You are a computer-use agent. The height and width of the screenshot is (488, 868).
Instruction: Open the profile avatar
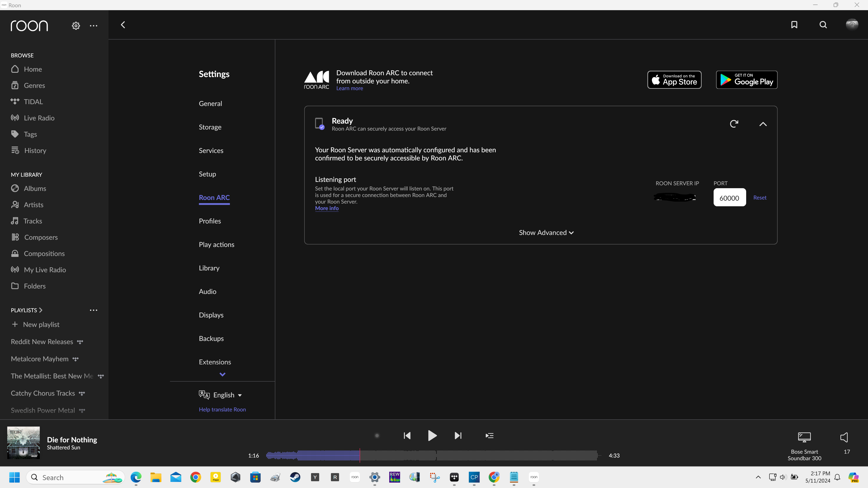pos(852,24)
